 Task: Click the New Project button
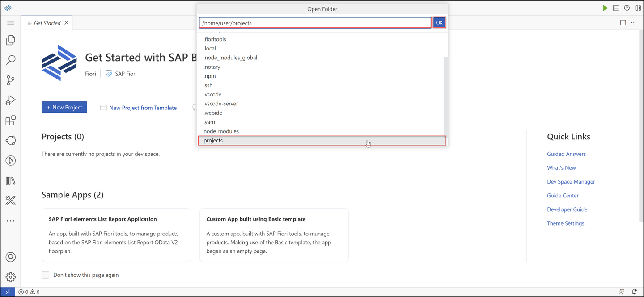(64, 107)
